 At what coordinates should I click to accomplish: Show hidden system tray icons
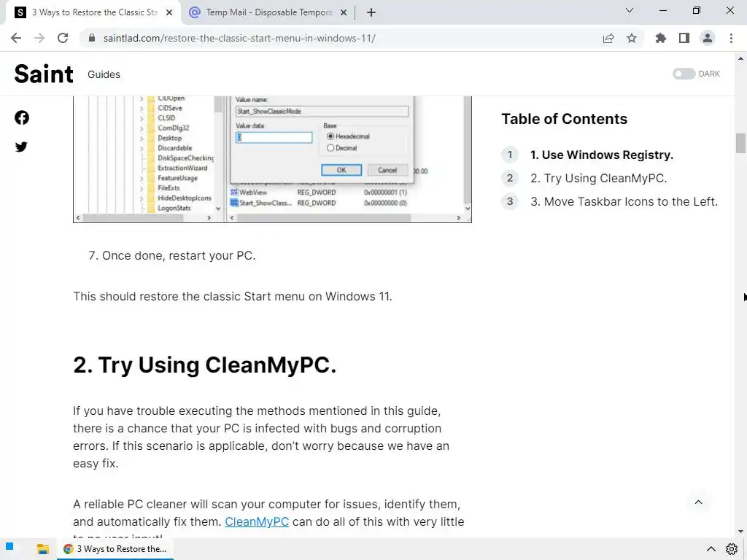[711, 549]
